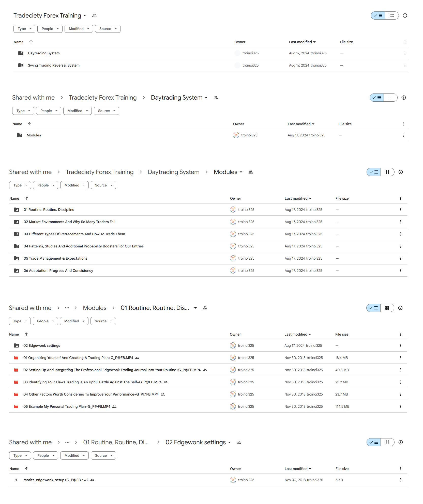423x504 pixels.
Task: Click the shared people icon beside Modules title
Action: tap(251, 172)
